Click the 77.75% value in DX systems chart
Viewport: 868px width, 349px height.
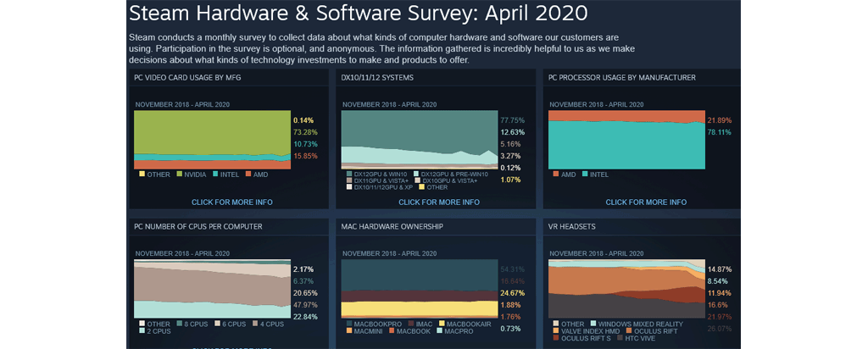512,120
